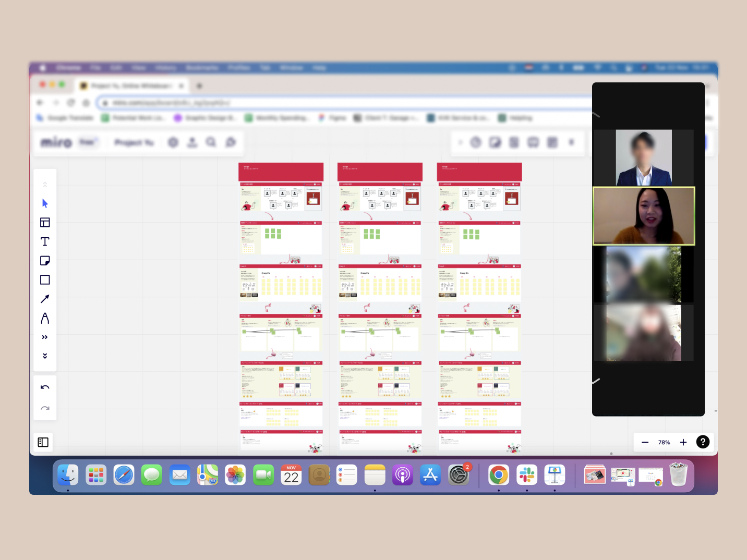Select the Pen drawing tool
This screenshot has width=747, height=560.
click(x=45, y=318)
